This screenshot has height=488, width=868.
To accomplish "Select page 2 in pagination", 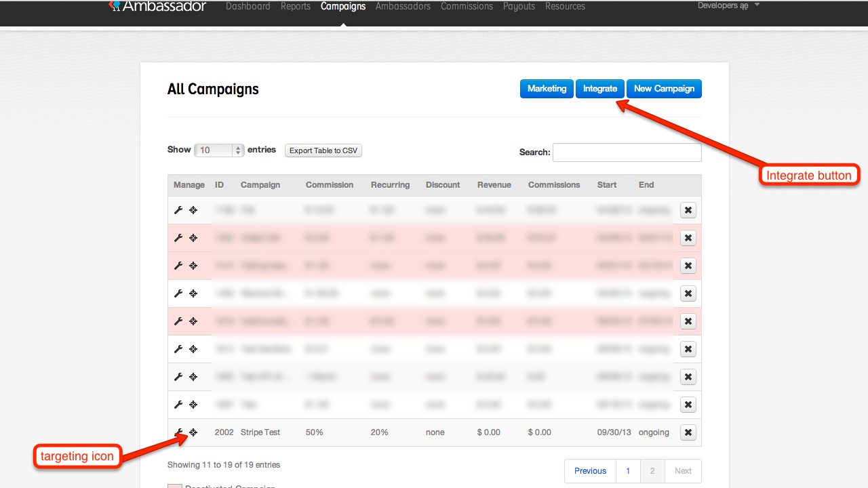I will coord(652,471).
